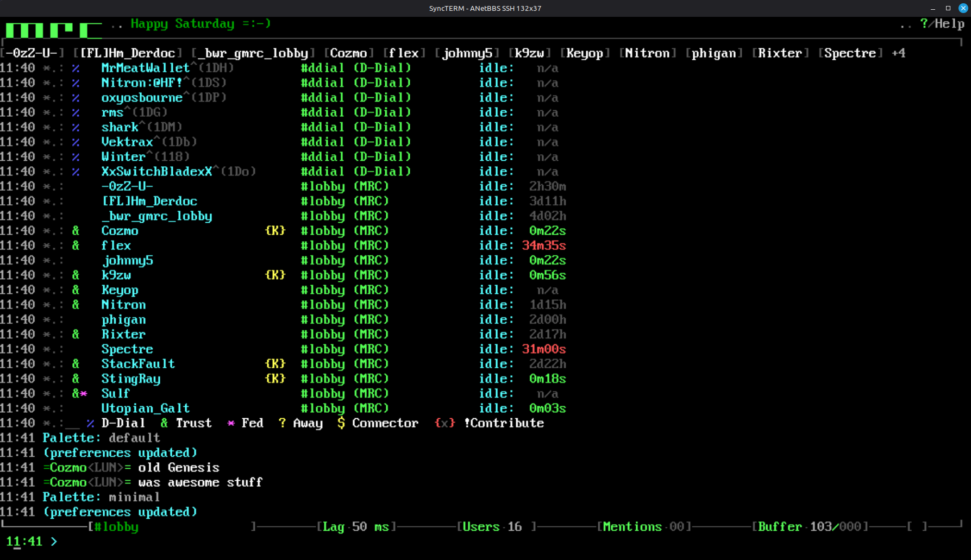Click the Trust & symbol beside Cozmo
The image size is (971, 560).
point(76,230)
